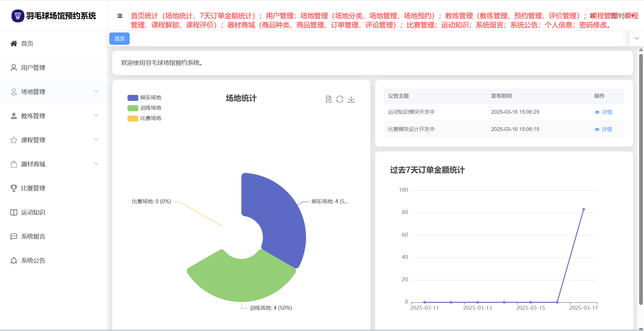Click the trophy icon for 比赛管理
Image resolution: width=644 pixels, height=331 pixels.
[x=14, y=188]
